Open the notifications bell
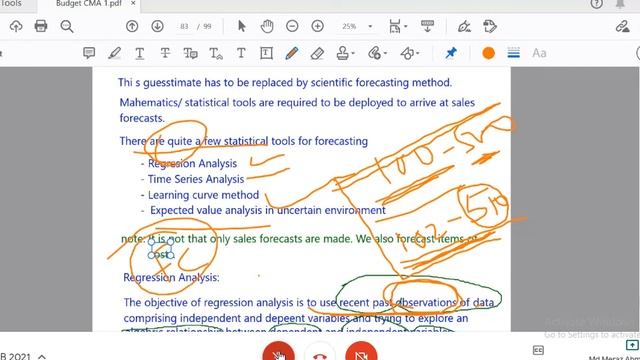 click(x=620, y=4)
